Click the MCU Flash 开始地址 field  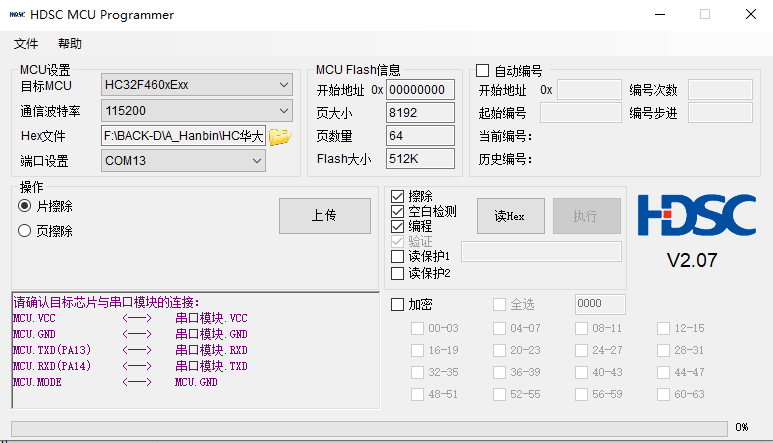pos(420,90)
